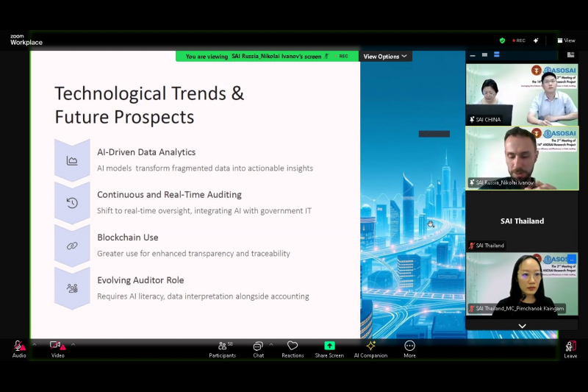Open the Reactions menu
The height and width of the screenshot is (392, 588).
coord(293,349)
